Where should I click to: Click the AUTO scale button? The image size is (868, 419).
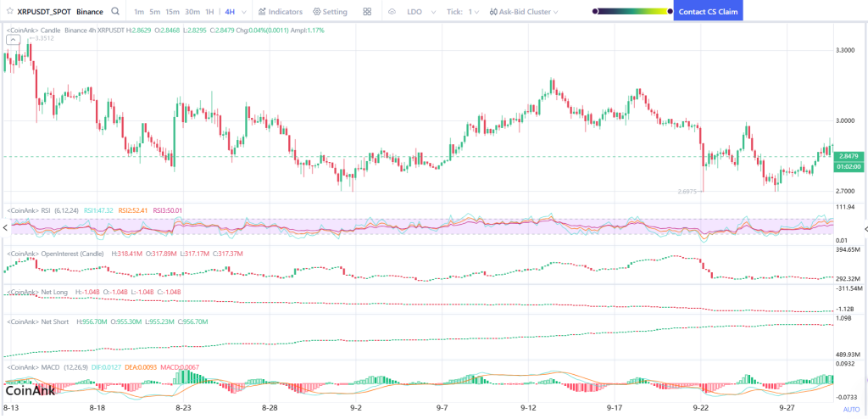point(851,410)
